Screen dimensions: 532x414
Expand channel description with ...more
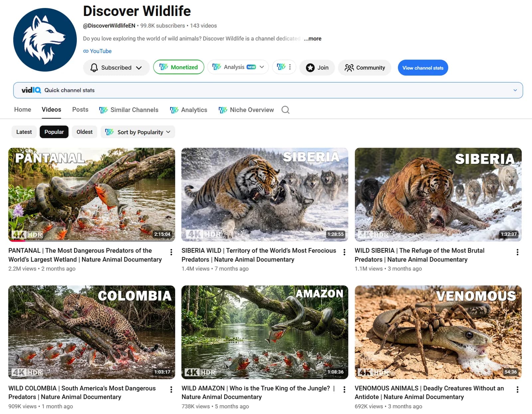(x=313, y=39)
